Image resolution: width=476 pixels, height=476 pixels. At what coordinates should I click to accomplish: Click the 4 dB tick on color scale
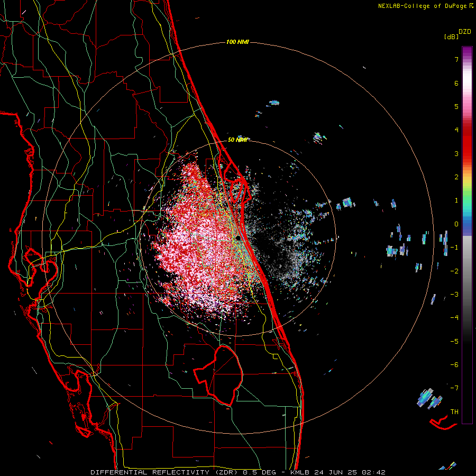click(456, 130)
